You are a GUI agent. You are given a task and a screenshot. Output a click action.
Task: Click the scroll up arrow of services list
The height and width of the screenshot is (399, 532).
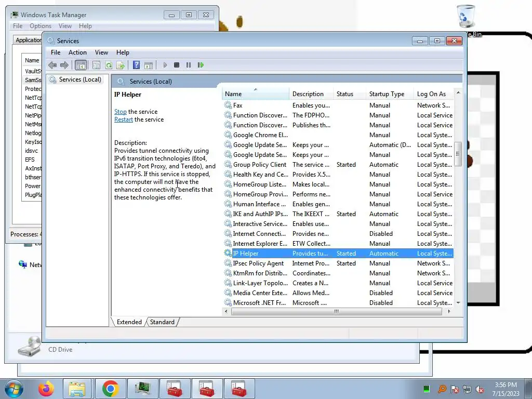458,92
